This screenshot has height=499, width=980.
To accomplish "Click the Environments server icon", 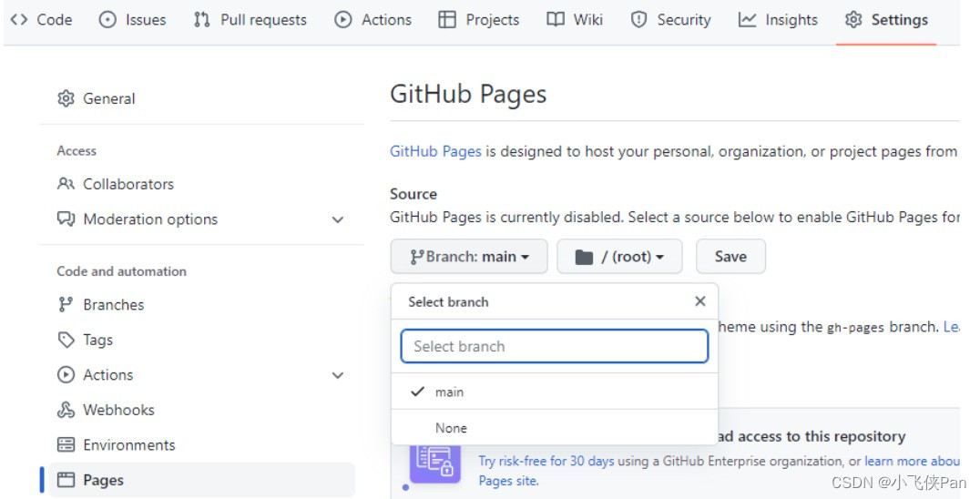I will click(66, 444).
